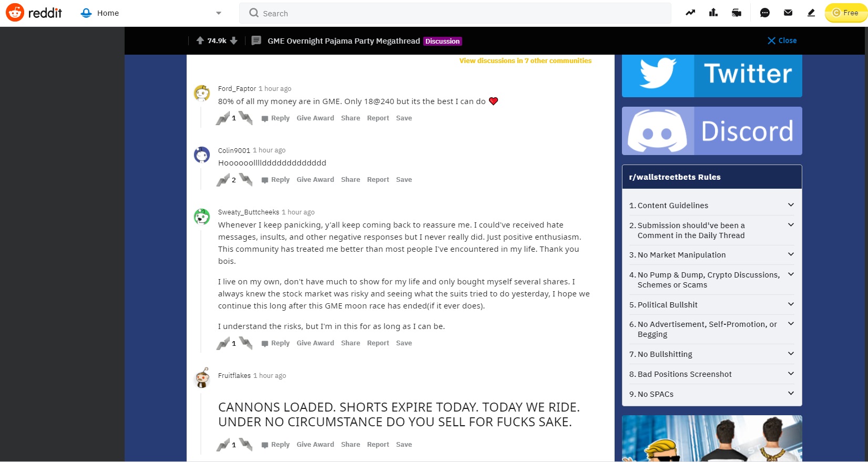
Task: Downvote the megathread post in the header bar
Action: (234, 40)
